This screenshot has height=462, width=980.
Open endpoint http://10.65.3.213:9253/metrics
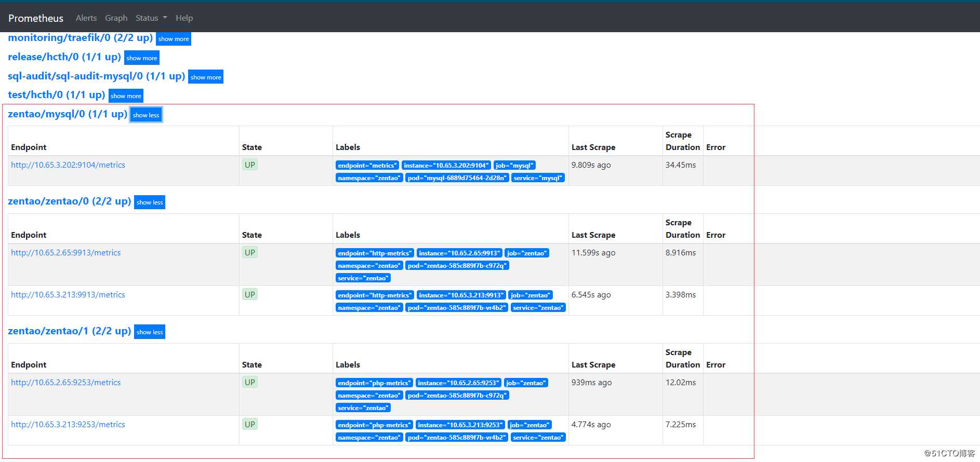(x=68, y=425)
